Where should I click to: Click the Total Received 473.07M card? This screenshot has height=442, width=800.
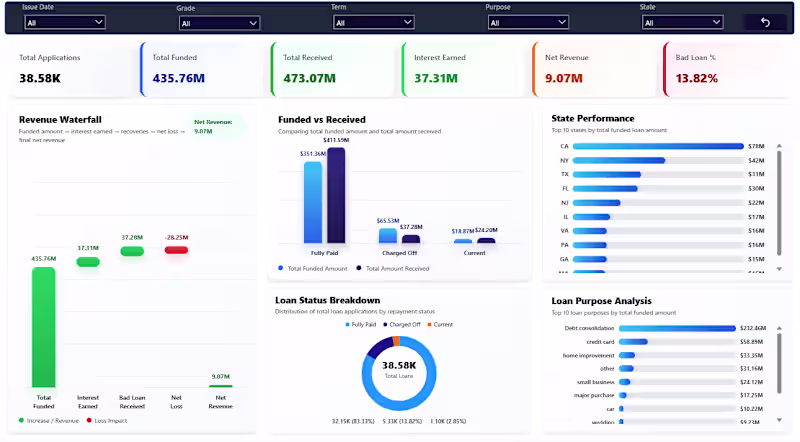pos(333,69)
